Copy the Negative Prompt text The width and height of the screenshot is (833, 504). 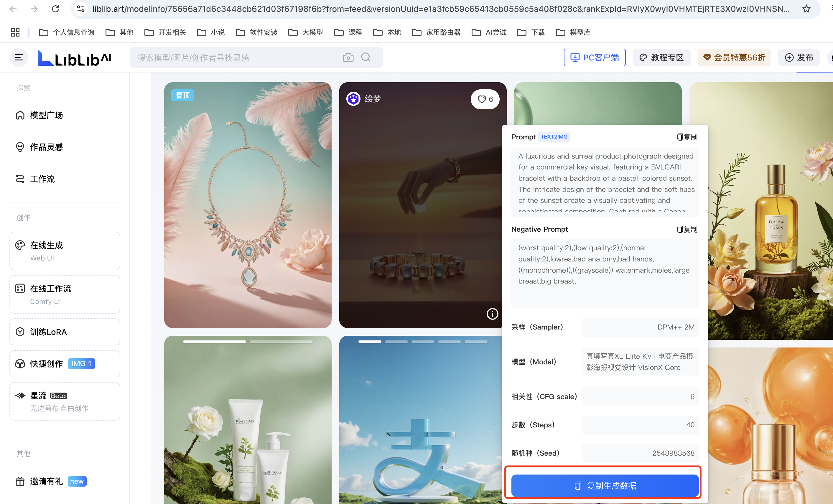pyautogui.click(x=687, y=229)
